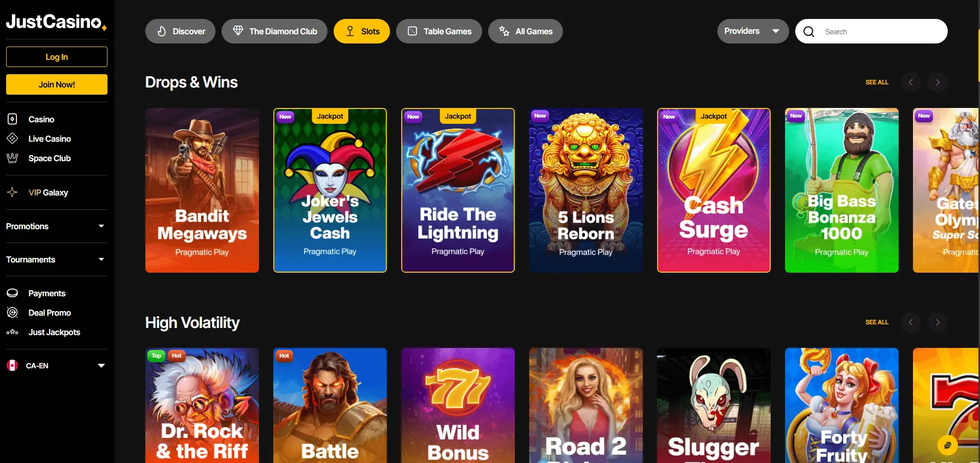Click the Space Club crown icon

[12, 158]
